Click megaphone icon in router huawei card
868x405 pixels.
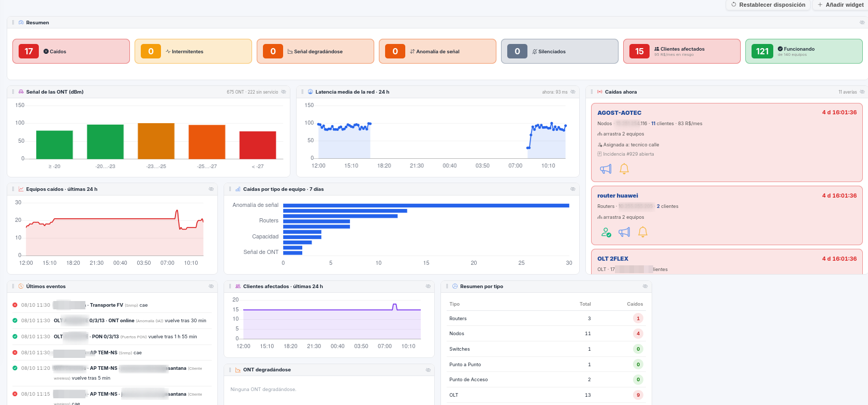coord(624,232)
